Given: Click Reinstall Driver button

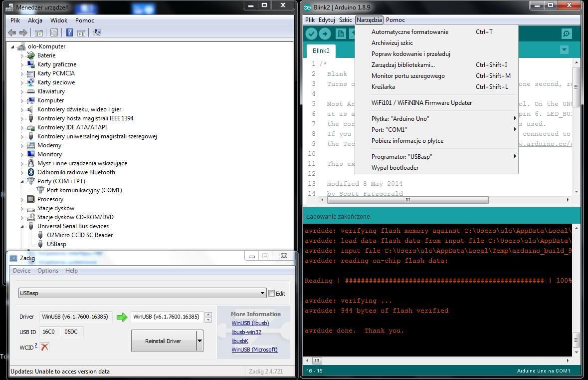Looking at the screenshot, I should click(163, 341).
